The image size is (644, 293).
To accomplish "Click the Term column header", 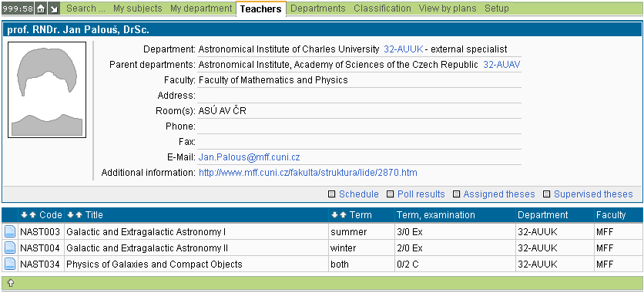I will (361, 215).
